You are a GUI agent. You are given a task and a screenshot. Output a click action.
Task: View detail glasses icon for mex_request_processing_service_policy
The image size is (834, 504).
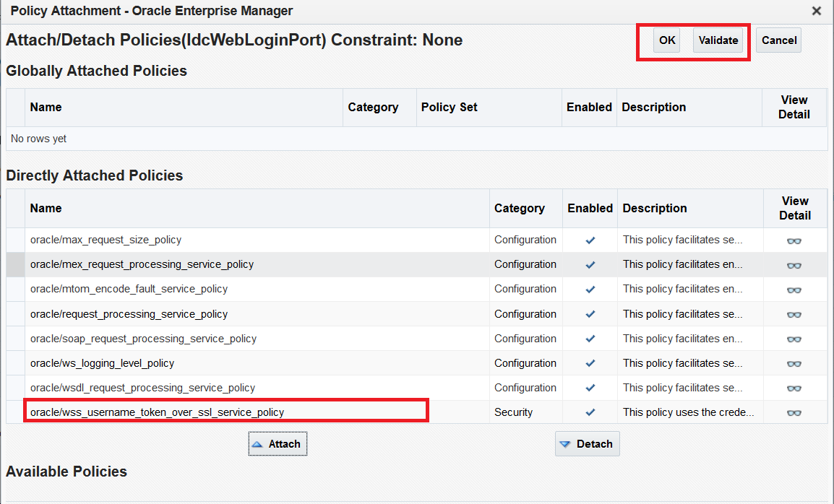click(x=794, y=265)
